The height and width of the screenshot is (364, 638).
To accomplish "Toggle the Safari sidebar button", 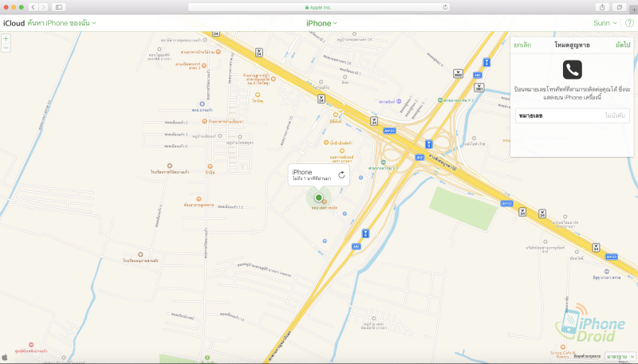I will (x=59, y=7).
